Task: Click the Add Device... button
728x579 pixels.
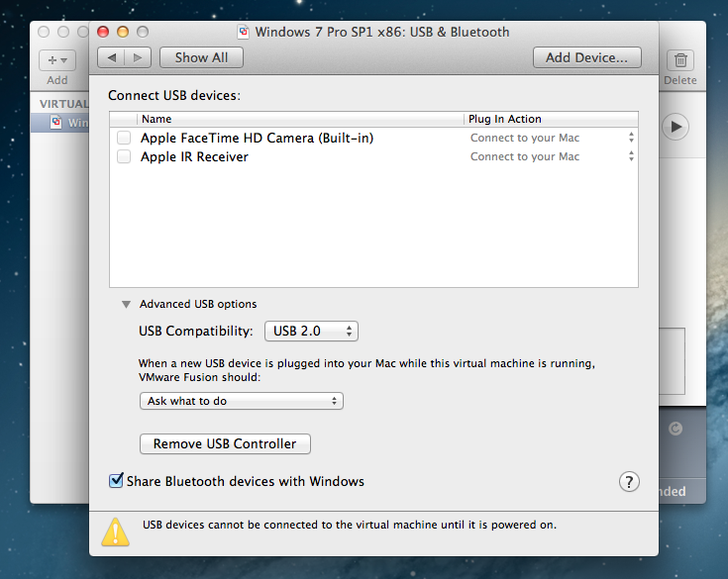Action: click(586, 57)
